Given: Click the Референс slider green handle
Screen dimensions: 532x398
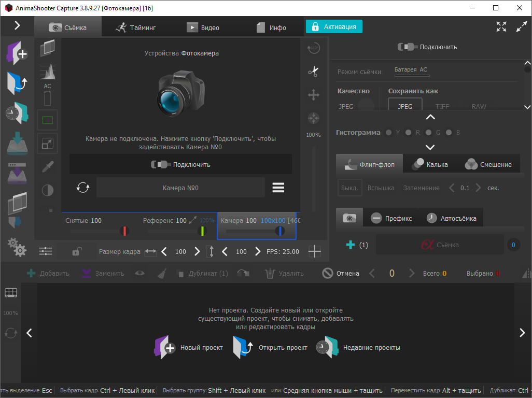Looking at the screenshot, I should pos(202,231).
